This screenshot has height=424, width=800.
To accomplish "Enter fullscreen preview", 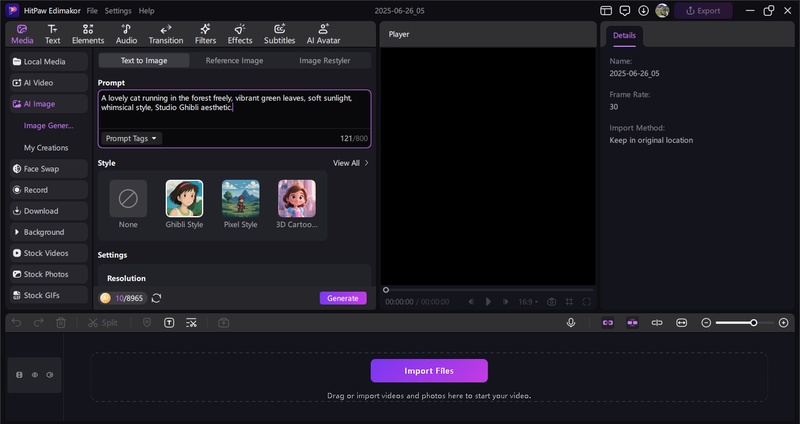I will pyautogui.click(x=587, y=302).
